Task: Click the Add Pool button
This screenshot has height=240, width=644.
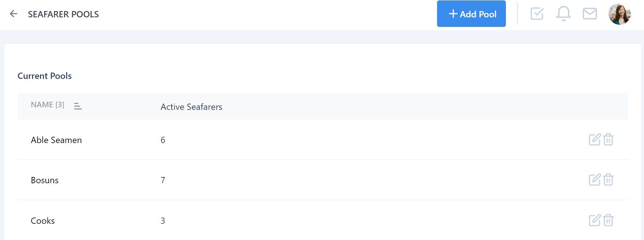Action: (471, 14)
